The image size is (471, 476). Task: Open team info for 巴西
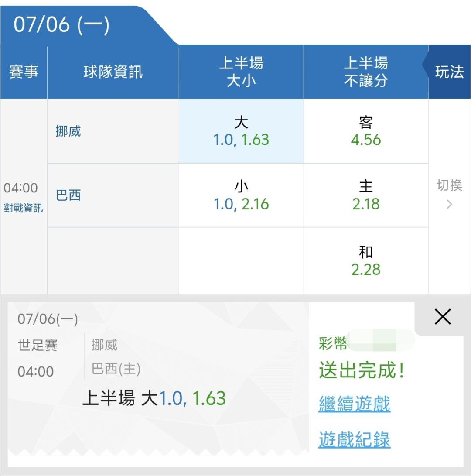[x=68, y=195]
